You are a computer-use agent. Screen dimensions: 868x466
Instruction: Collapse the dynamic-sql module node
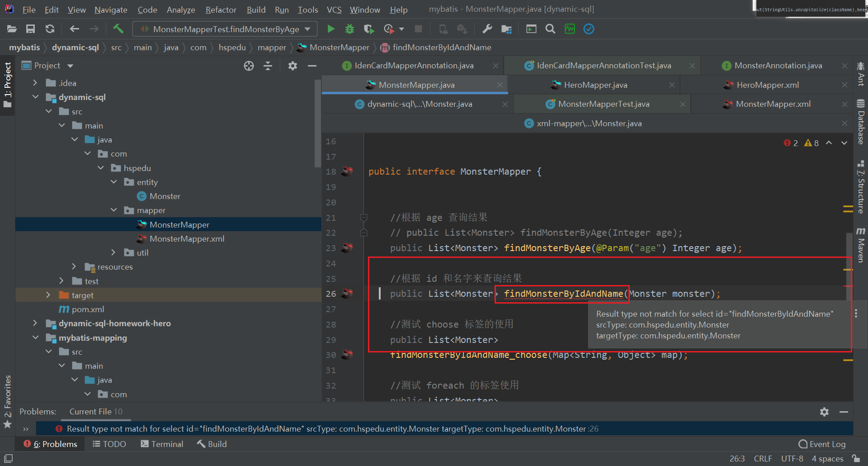pos(36,97)
